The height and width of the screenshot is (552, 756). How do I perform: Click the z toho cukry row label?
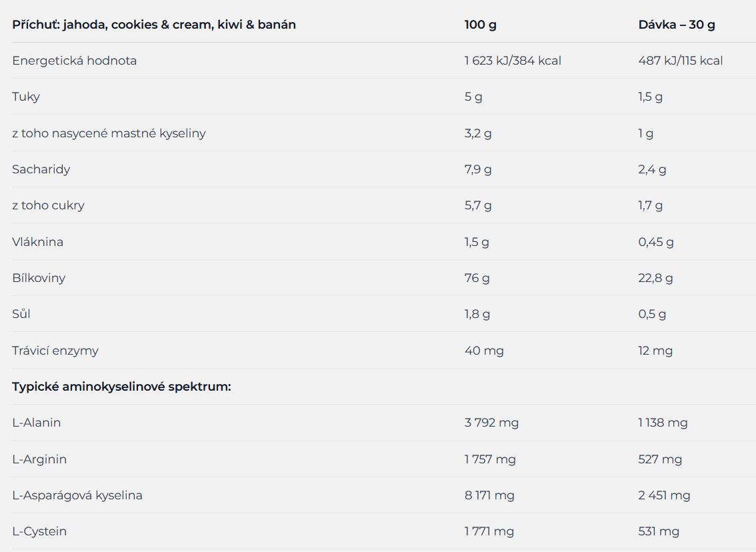pos(48,206)
